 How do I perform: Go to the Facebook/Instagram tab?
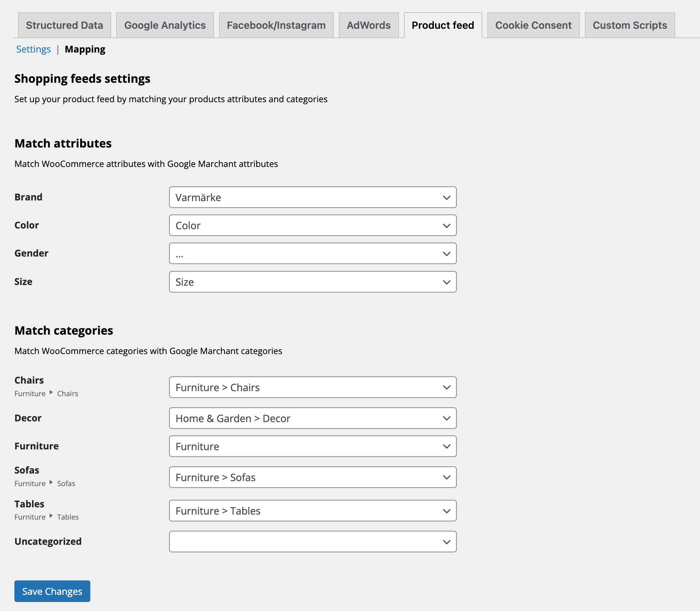click(276, 25)
